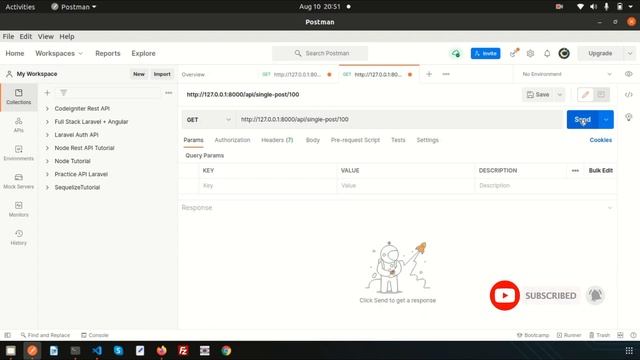The height and width of the screenshot is (360, 640).
Task: Switch to the Body tab
Action: tap(313, 140)
